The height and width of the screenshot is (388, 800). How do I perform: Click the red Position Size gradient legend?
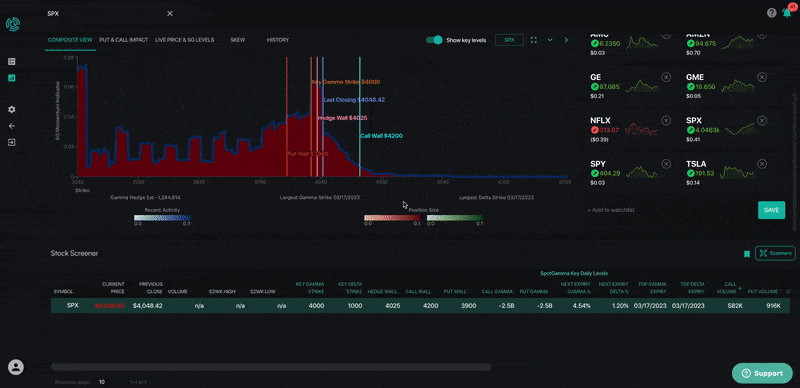(x=392, y=218)
